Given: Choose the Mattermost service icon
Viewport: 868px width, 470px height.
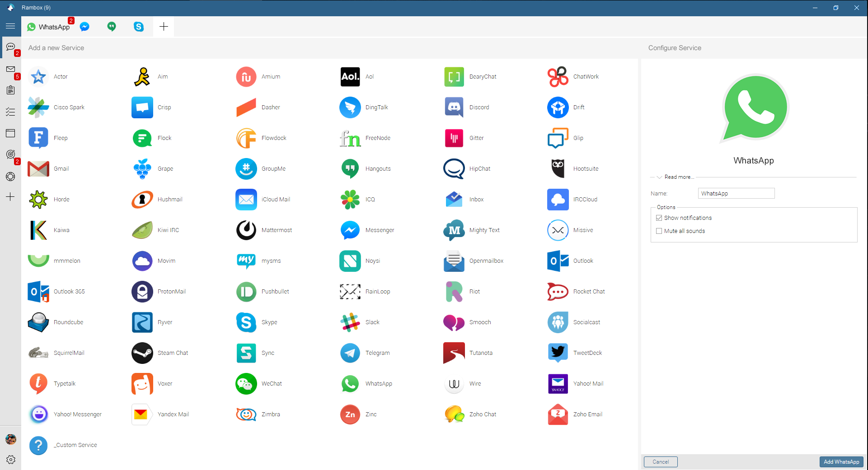Looking at the screenshot, I should coord(246,230).
